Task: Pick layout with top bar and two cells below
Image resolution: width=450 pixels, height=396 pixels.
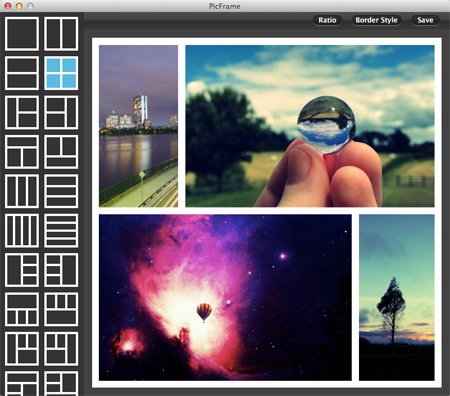Action: coord(22,152)
